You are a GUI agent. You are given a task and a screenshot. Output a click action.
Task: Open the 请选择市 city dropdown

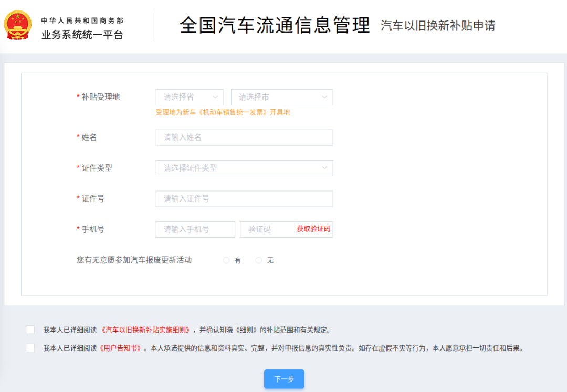(281, 97)
